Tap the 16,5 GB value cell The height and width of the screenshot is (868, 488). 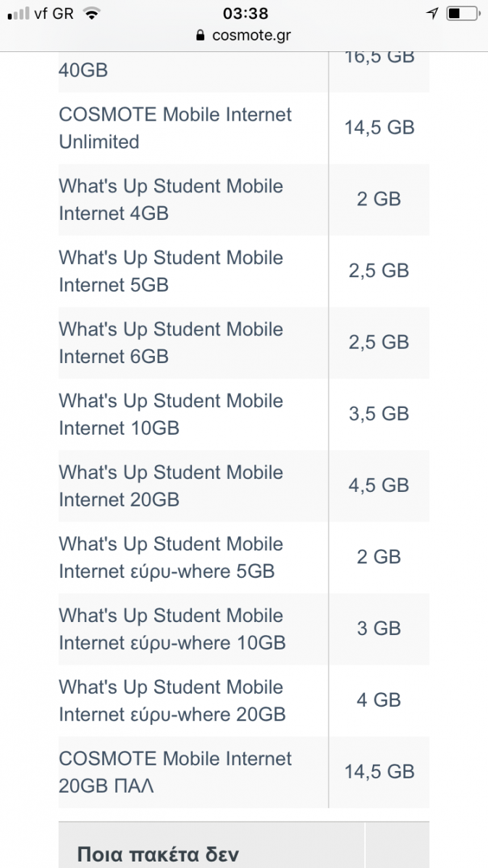coord(379,58)
